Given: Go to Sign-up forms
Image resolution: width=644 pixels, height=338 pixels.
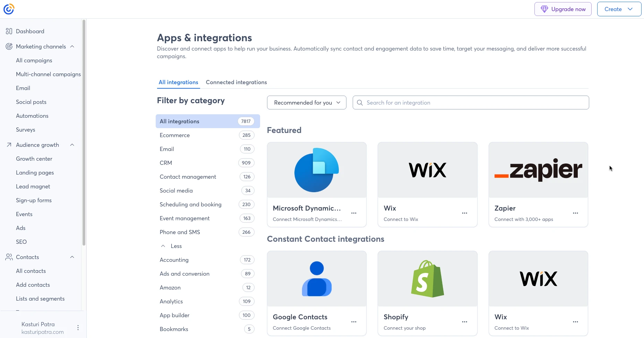Looking at the screenshot, I should (34, 200).
